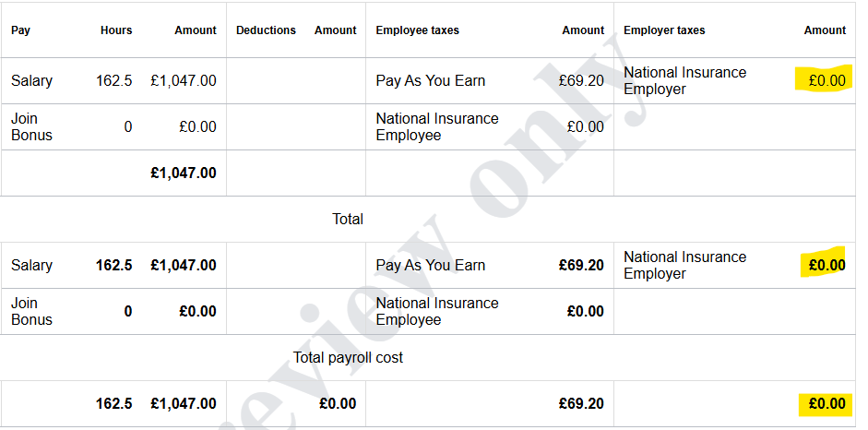The image size is (868, 430).
Task: Select the Employer taxes column header
Action: click(x=664, y=30)
